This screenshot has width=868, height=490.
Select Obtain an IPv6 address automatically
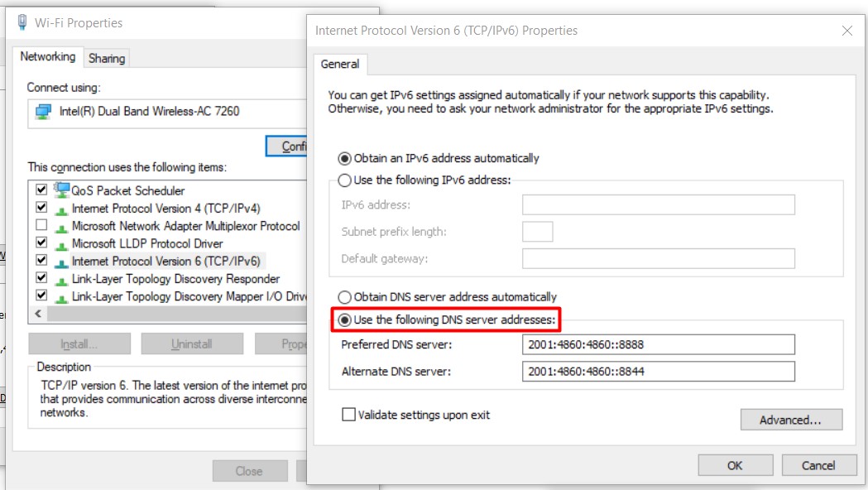pos(345,159)
